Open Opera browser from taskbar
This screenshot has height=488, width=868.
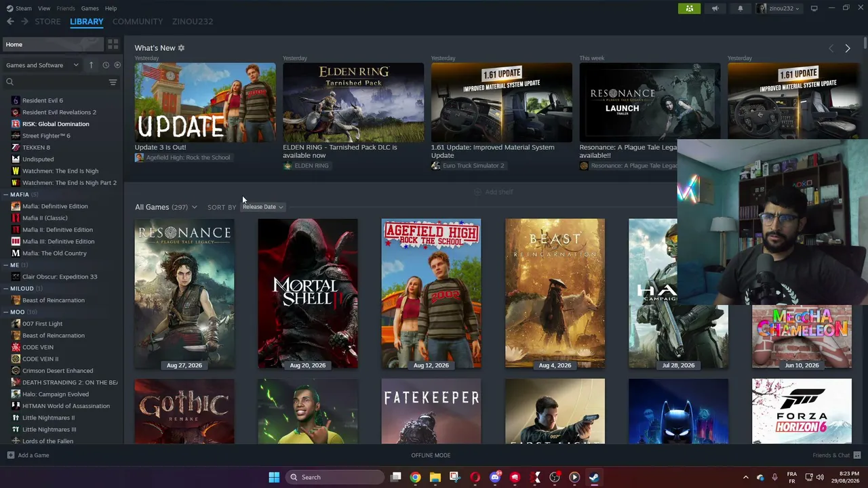475,477
